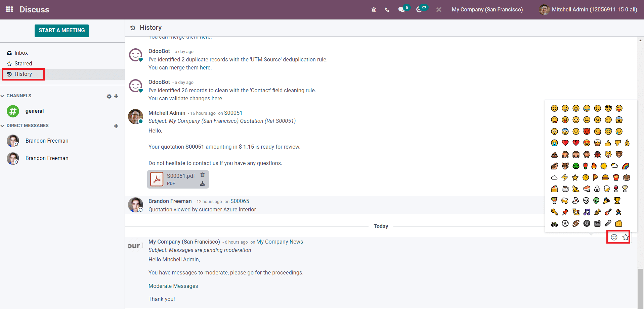
Task: Open the S00051.pdf attachment card
Action: pyautogui.click(x=178, y=179)
